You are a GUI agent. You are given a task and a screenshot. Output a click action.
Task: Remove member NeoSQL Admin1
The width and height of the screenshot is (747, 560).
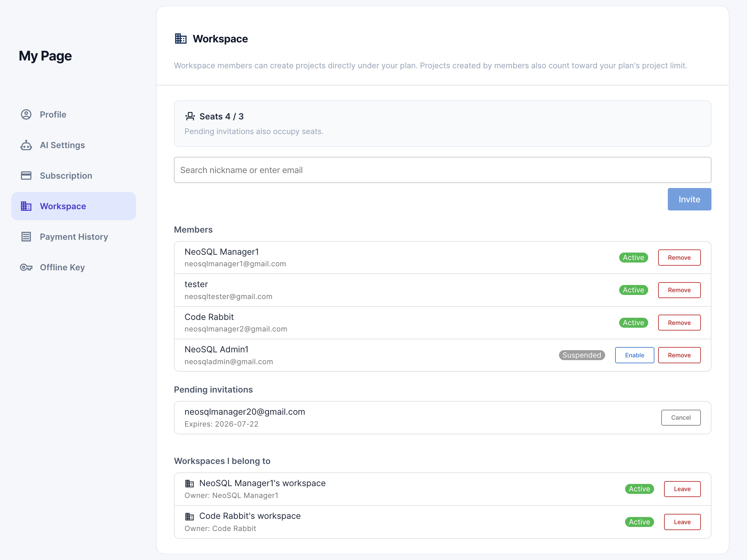679,355
